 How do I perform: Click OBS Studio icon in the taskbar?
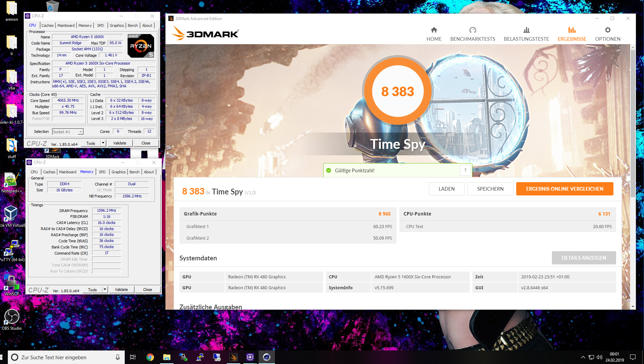[x=267, y=357]
